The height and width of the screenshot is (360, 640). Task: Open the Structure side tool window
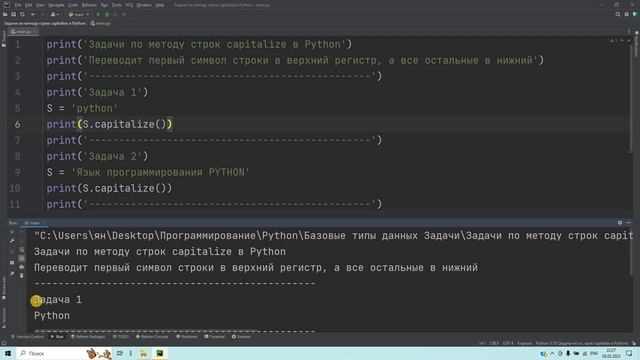[x=4, y=317]
